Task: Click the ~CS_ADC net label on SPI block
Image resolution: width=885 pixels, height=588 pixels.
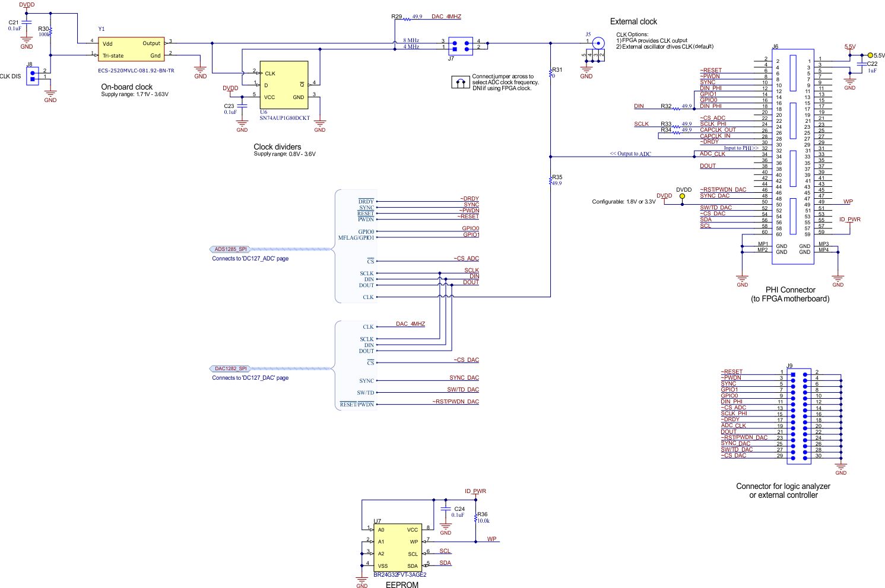Action: 467,258
